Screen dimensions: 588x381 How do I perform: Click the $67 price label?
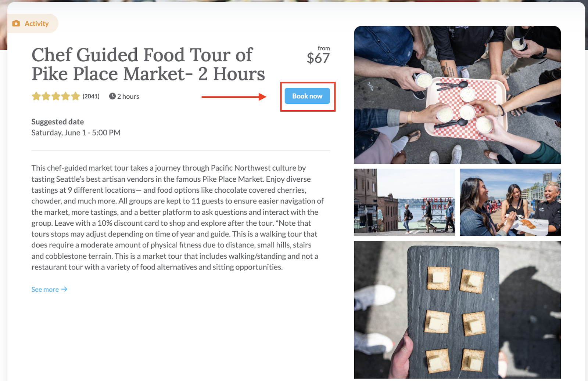tap(318, 58)
